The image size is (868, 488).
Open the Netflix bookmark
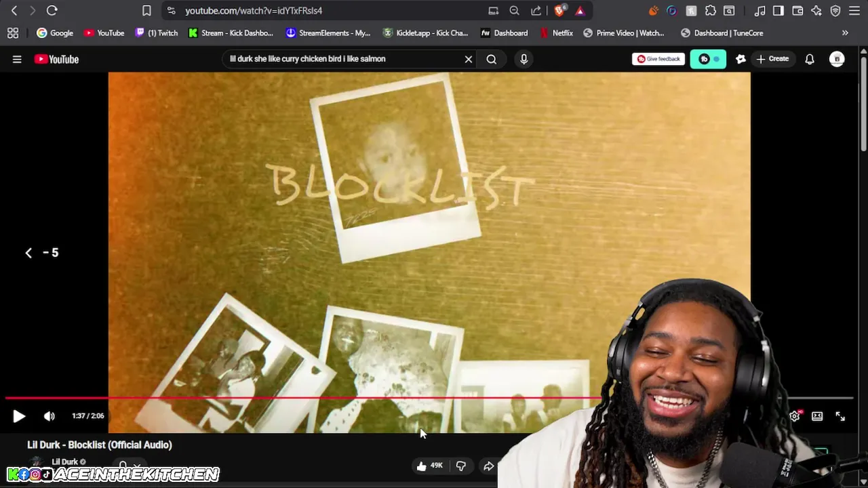tap(557, 33)
